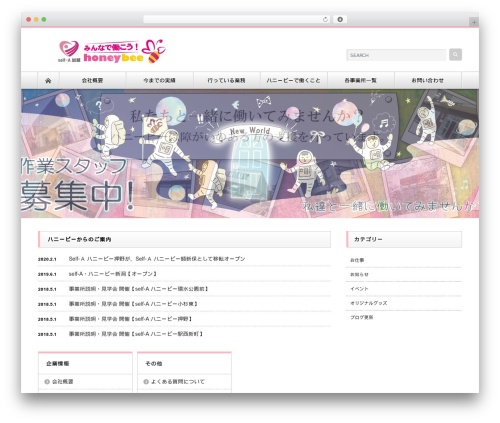The width and height of the screenshot is (500, 423).
Task: Click the 2020.2.1 date label
Action: (47, 259)
